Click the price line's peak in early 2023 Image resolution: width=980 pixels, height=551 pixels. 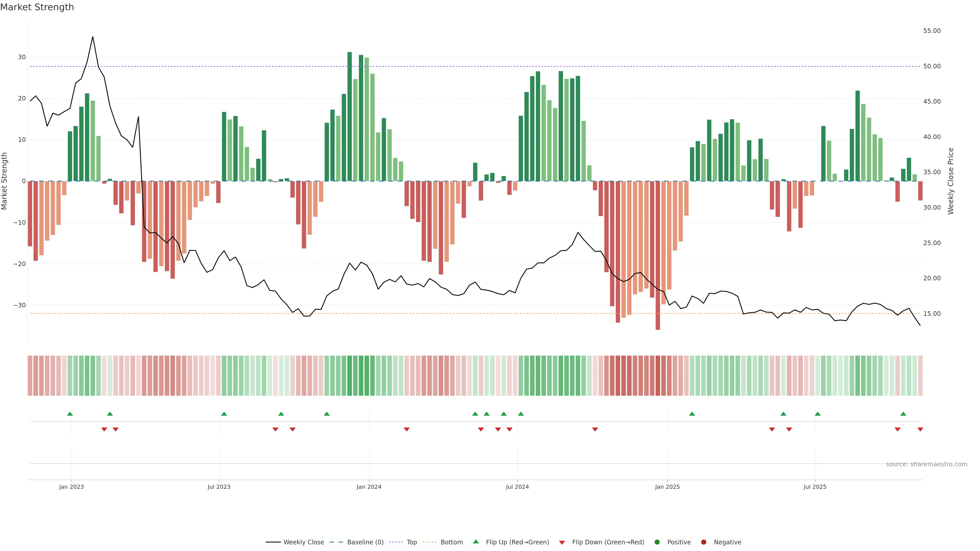click(93, 37)
